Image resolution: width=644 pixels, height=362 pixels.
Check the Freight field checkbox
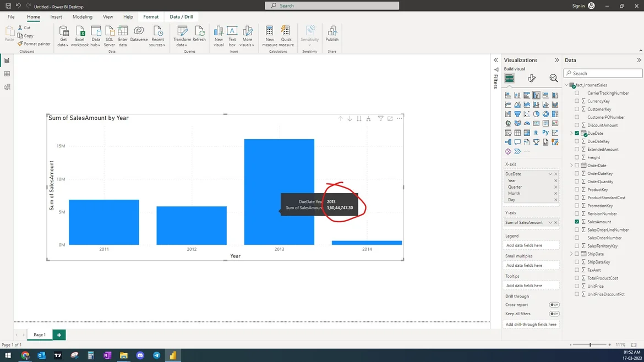[x=577, y=157]
